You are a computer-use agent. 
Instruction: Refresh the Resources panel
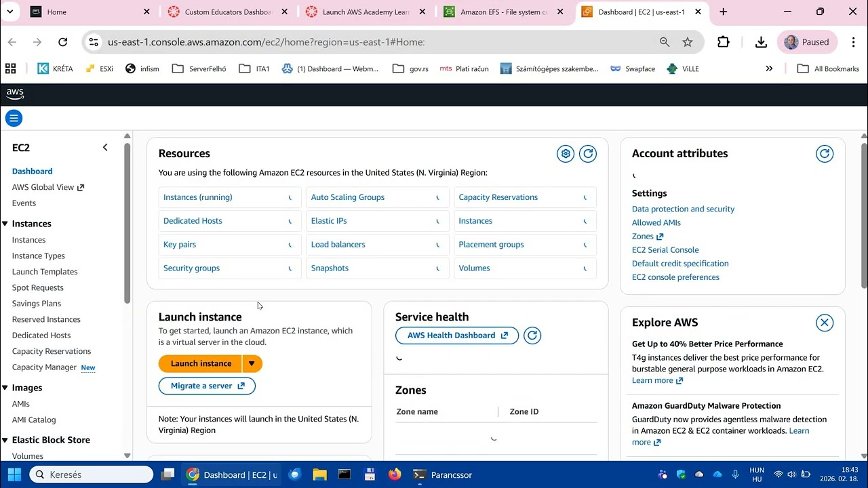(x=588, y=154)
